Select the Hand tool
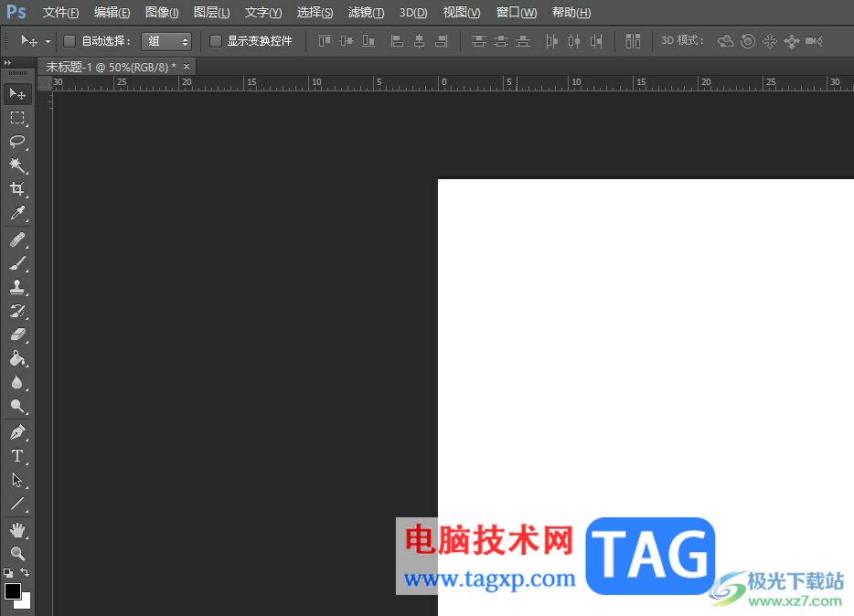Image resolution: width=854 pixels, height=616 pixels. click(x=17, y=530)
